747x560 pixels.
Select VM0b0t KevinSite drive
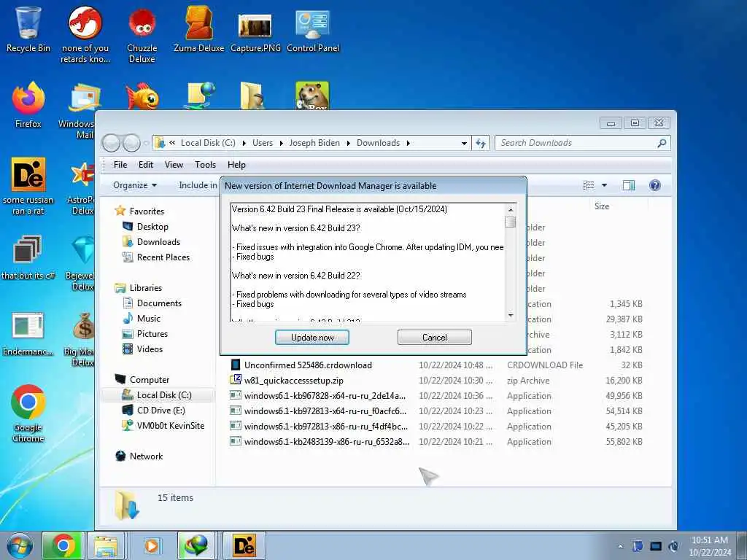tap(171, 426)
